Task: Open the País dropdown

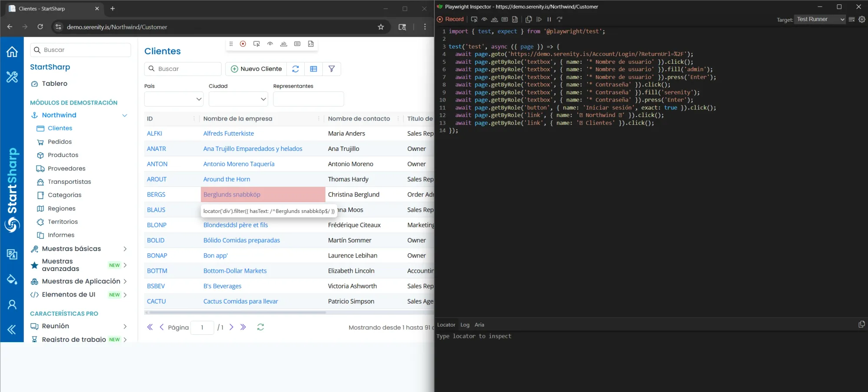Action: coord(173,99)
